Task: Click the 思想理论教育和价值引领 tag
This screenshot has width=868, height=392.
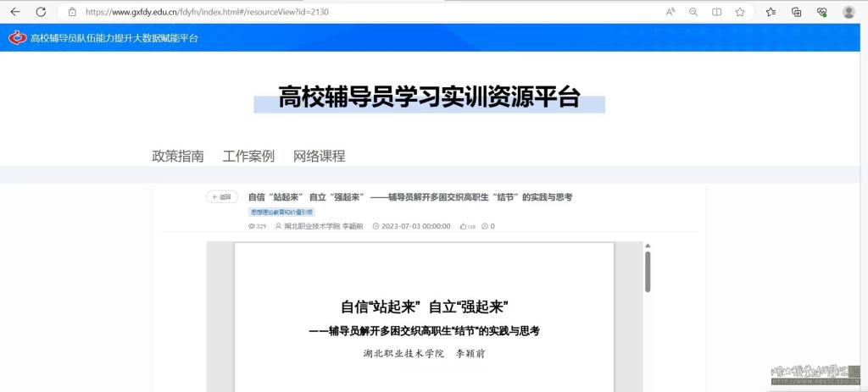Action: (281, 213)
